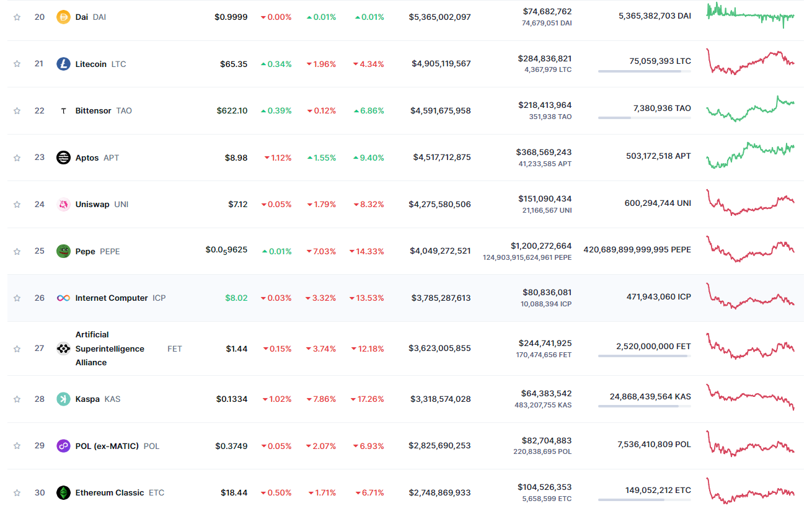Viewport: 812px width, 511px height.
Task: Toggle watchlist star for Bittensor
Action: [17, 110]
